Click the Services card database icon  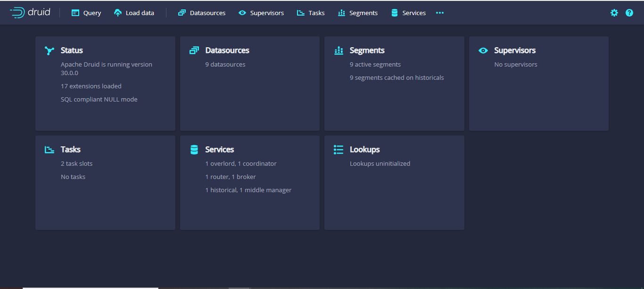click(194, 150)
